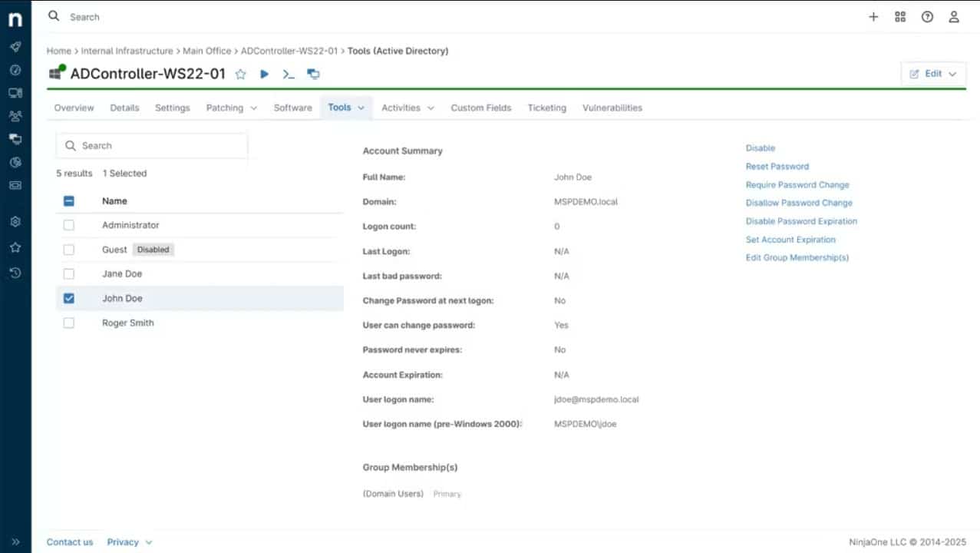Open the Software tab
This screenshot has width=980, height=553.
click(292, 108)
